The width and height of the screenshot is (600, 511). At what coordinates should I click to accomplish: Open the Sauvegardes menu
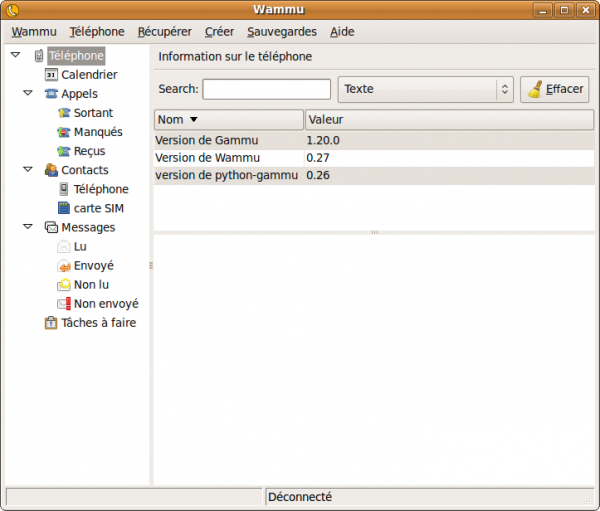click(x=282, y=32)
